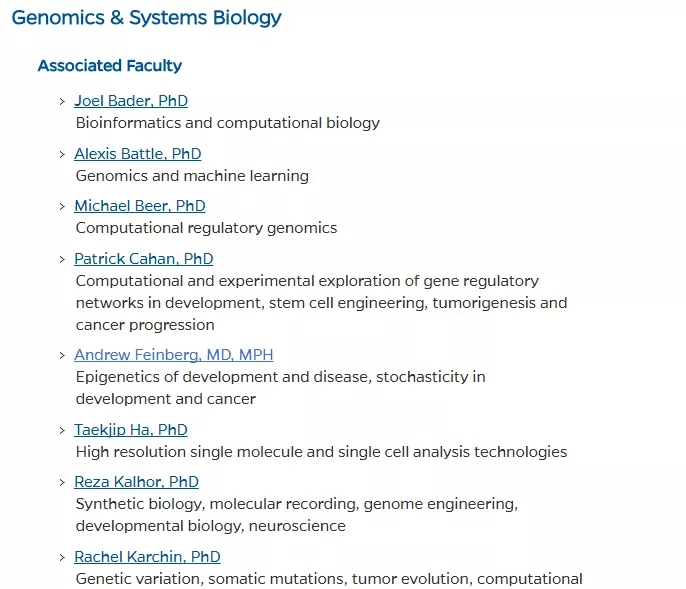Click the Associated Faculty subheading
Screen dimensions: 686x589
110,66
